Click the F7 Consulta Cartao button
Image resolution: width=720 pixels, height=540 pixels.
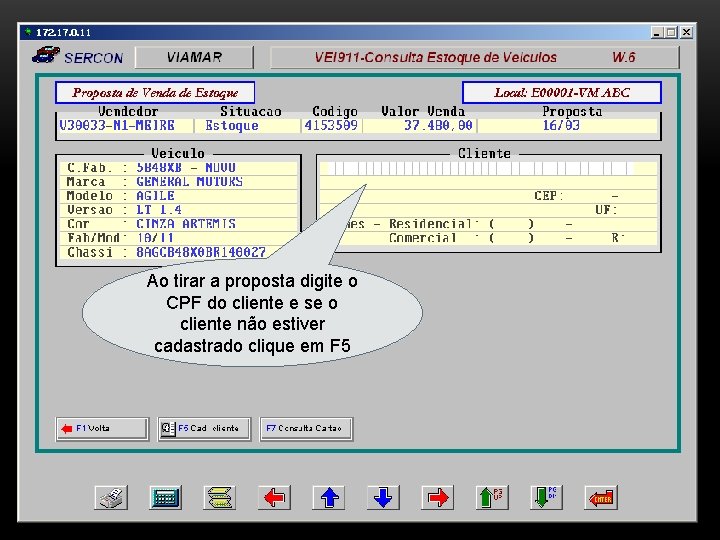[306, 429]
